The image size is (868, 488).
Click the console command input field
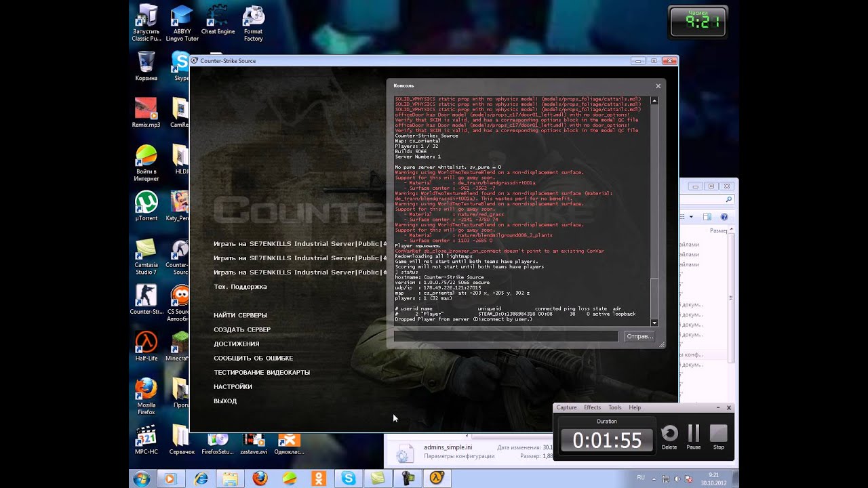tap(506, 336)
